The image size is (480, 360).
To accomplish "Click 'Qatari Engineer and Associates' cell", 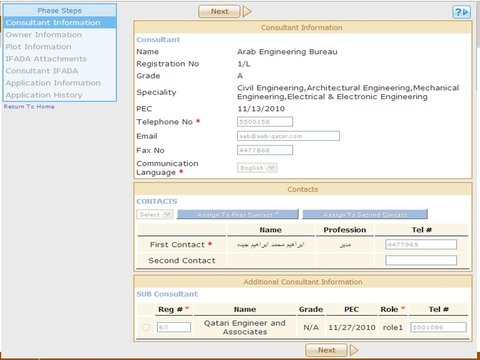I will tap(245, 327).
